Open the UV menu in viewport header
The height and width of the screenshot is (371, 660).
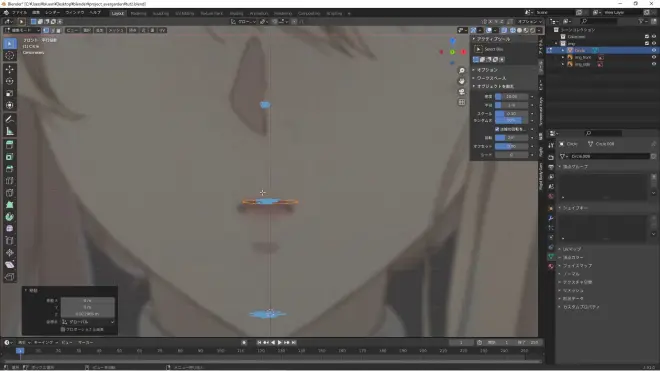point(162,30)
